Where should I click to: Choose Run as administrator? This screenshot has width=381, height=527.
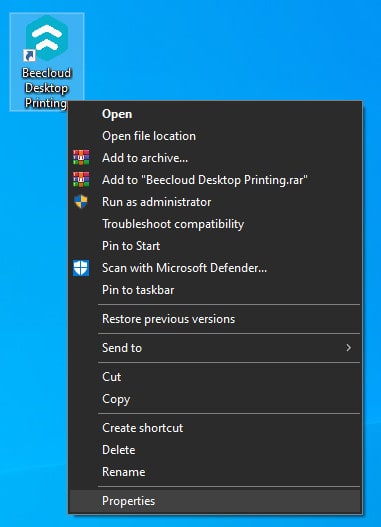point(215,202)
